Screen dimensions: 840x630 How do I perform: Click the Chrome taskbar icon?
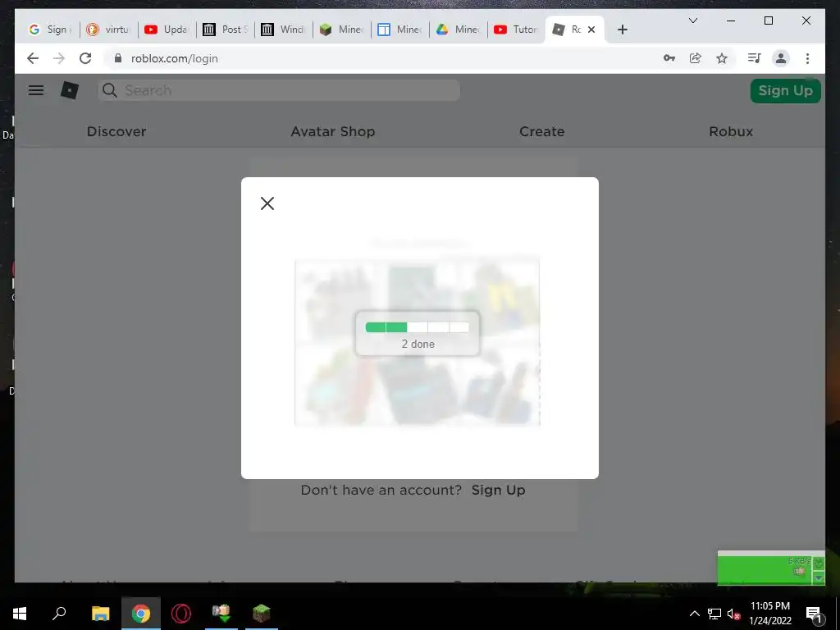[141, 614]
